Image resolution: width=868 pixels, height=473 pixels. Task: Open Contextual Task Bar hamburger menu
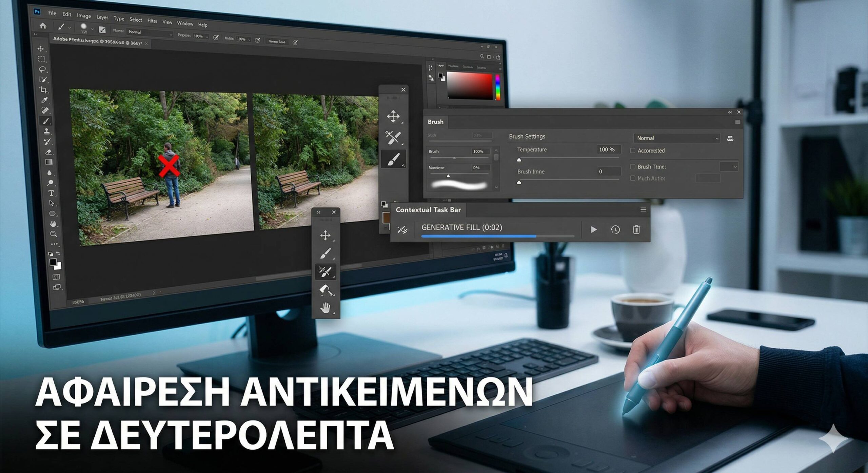pyautogui.click(x=643, y=210)
